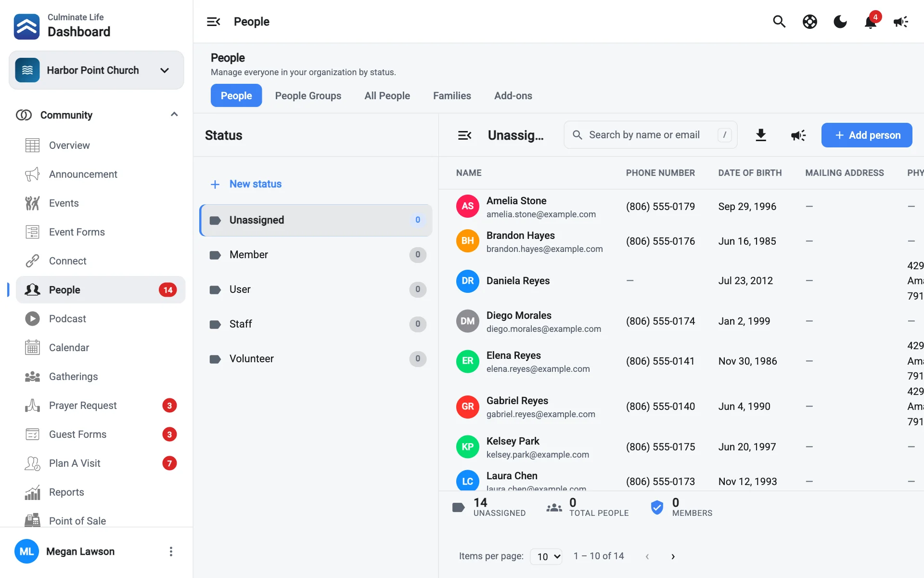This screenshot has height=578, width=924.
Task: Open Megan Lawson options menu
Action: (171, 552)
